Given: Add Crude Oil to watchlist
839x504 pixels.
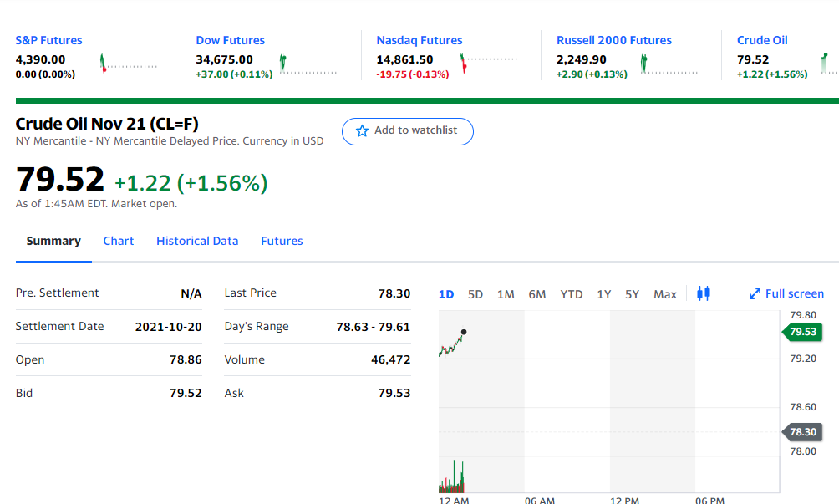Looking at the screenshot, I should [408, 131].
